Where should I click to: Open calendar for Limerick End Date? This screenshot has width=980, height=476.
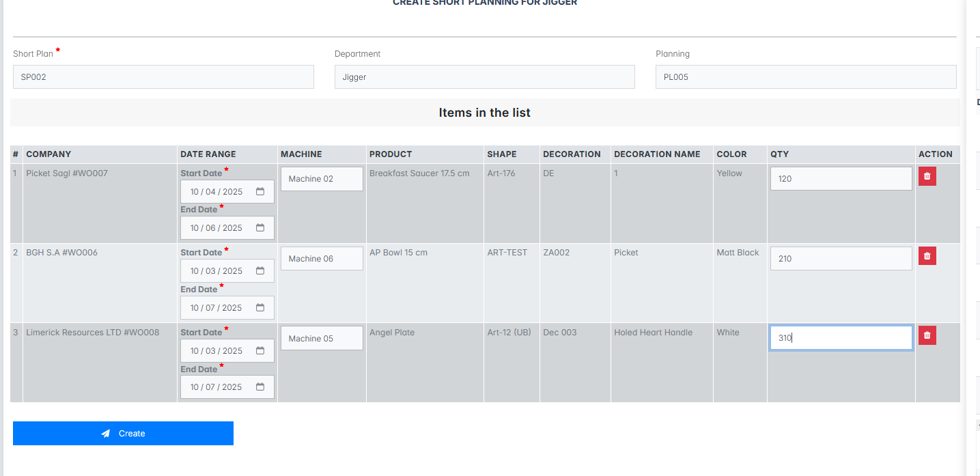click(260, 387)
